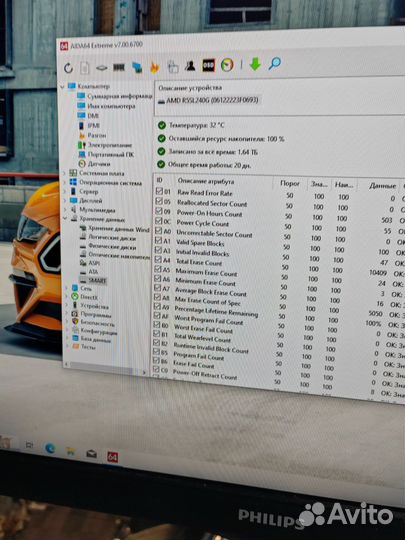The image size is (405, 540).
Task: Toggle checkbox for Total Erase Count
Action: coord(158,259)
